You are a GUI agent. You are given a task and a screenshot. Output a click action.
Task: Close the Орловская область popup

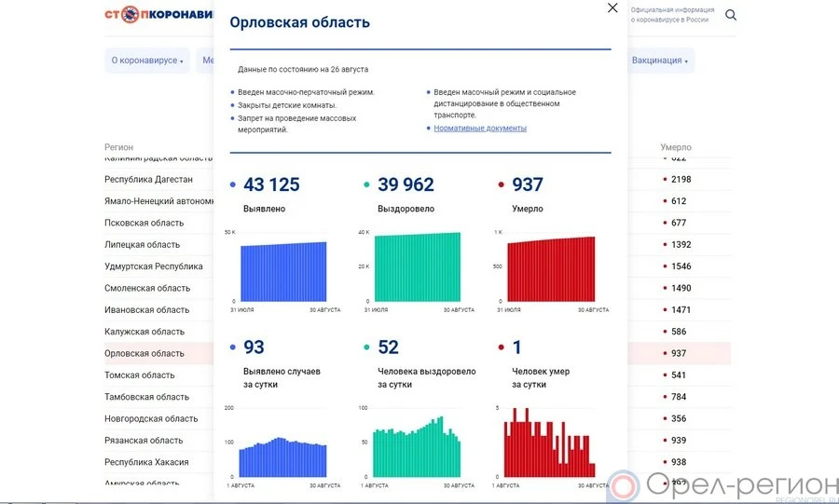[x=612, y=8]
